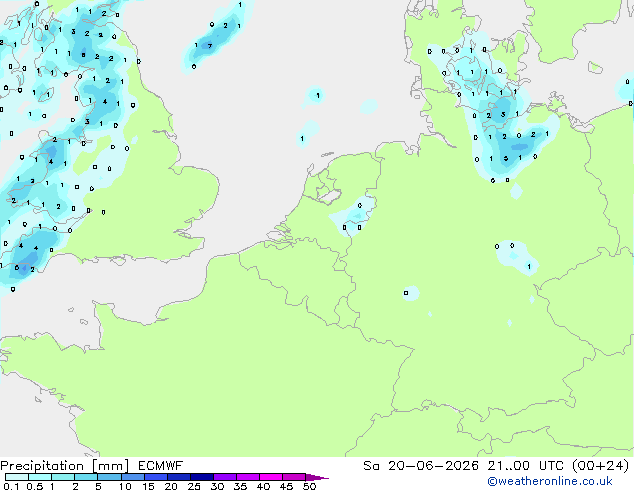Click the 5–10 mm legend swatch
The image size is (634, 490).
pyautogui.click(x=109, y=477)
